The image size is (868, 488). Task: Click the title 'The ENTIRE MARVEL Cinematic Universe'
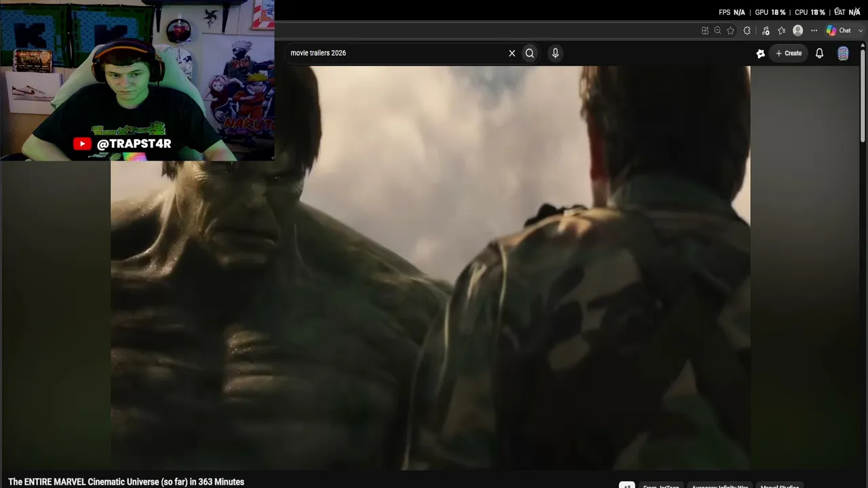(x=126, y=482)
